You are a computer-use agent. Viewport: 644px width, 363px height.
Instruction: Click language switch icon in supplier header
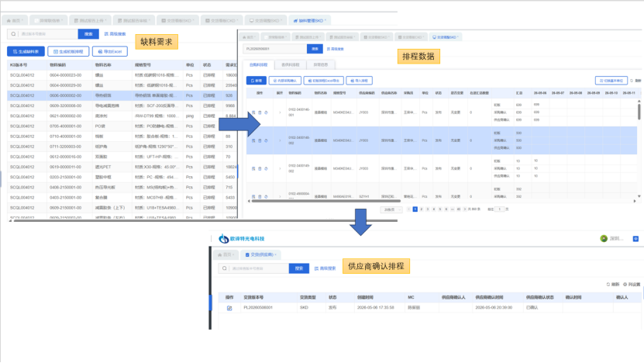[635, 238]
